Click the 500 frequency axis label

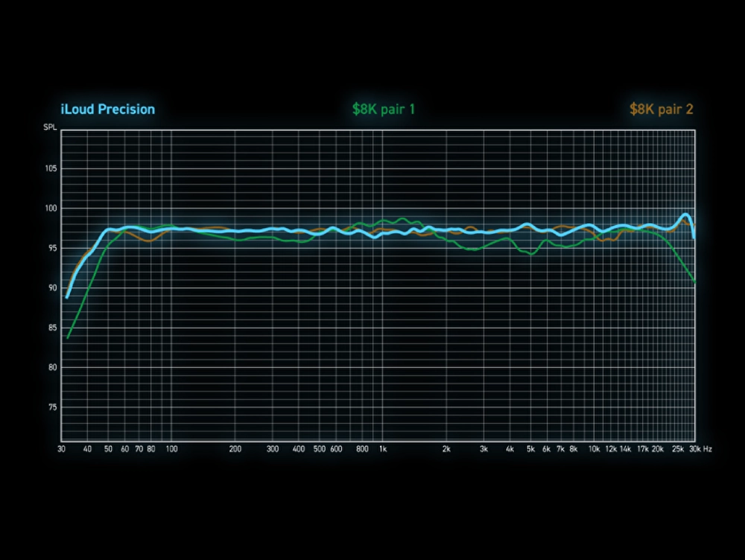point(319,450)
